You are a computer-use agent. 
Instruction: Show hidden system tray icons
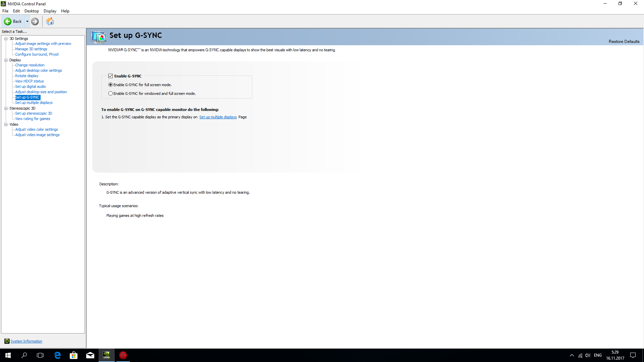coord(572,355)
